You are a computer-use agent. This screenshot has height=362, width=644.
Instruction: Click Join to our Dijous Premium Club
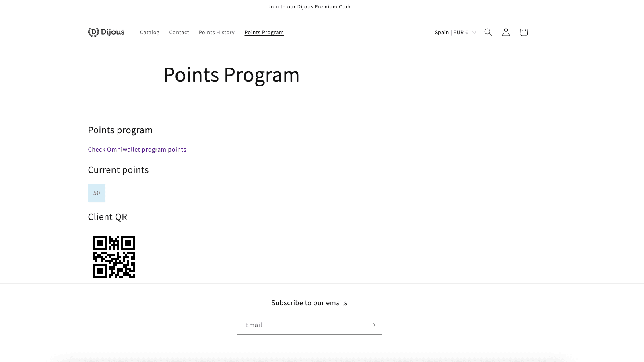[x=309, y=7]
